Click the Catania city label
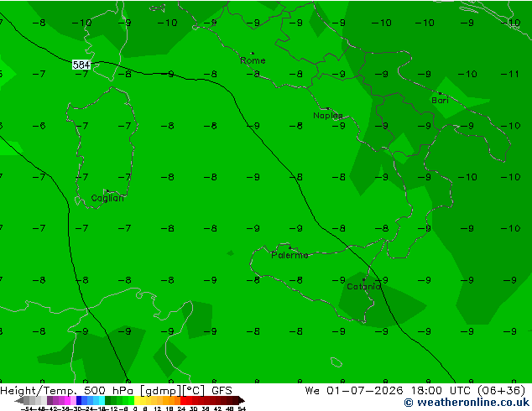532x411 pixels. pyautogui.click(x=363, y=287)
